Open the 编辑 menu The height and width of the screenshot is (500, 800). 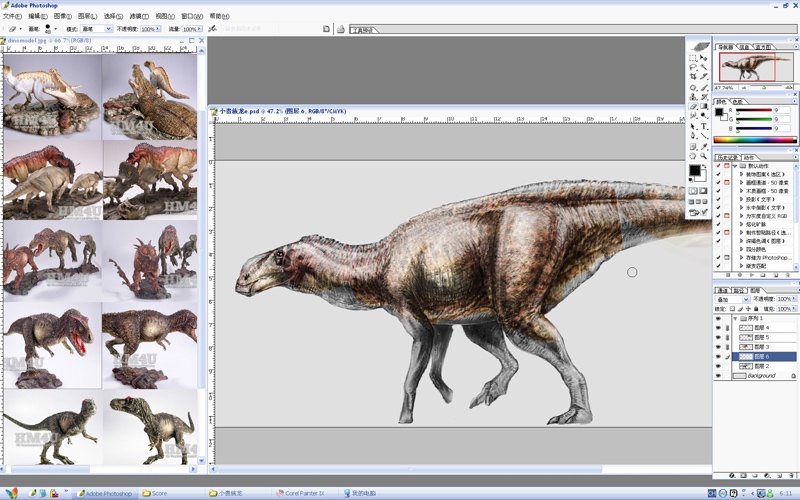point(38,16)
